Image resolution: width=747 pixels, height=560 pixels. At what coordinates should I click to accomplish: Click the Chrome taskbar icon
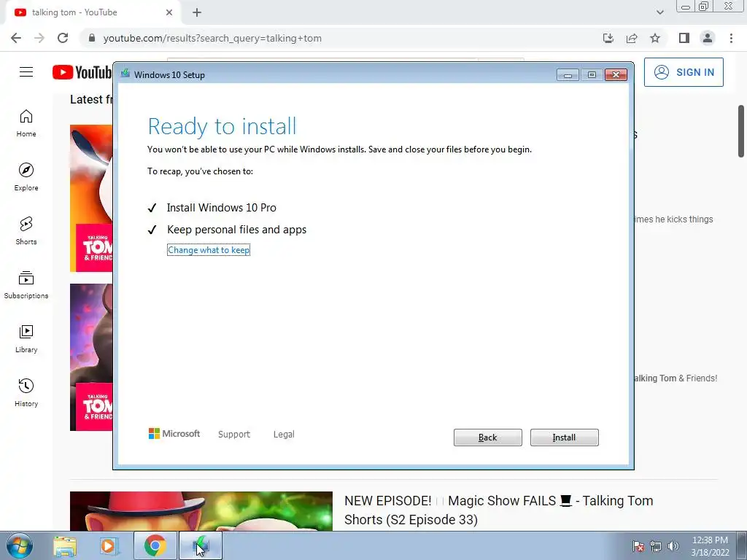click(155, 546)
